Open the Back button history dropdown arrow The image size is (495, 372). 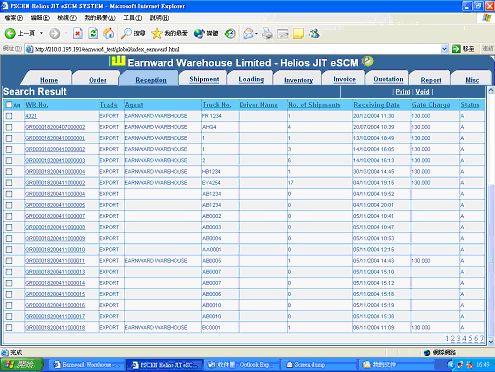41,33
